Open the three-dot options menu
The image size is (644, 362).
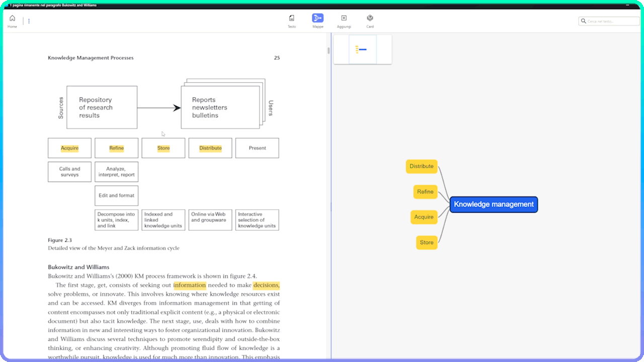(x=29, y=21)
